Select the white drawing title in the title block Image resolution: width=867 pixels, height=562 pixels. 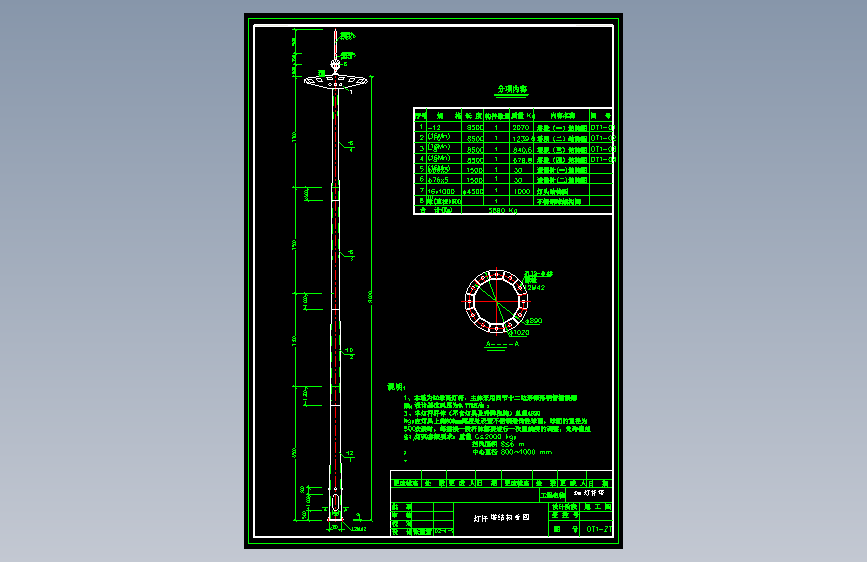point(502,518)
